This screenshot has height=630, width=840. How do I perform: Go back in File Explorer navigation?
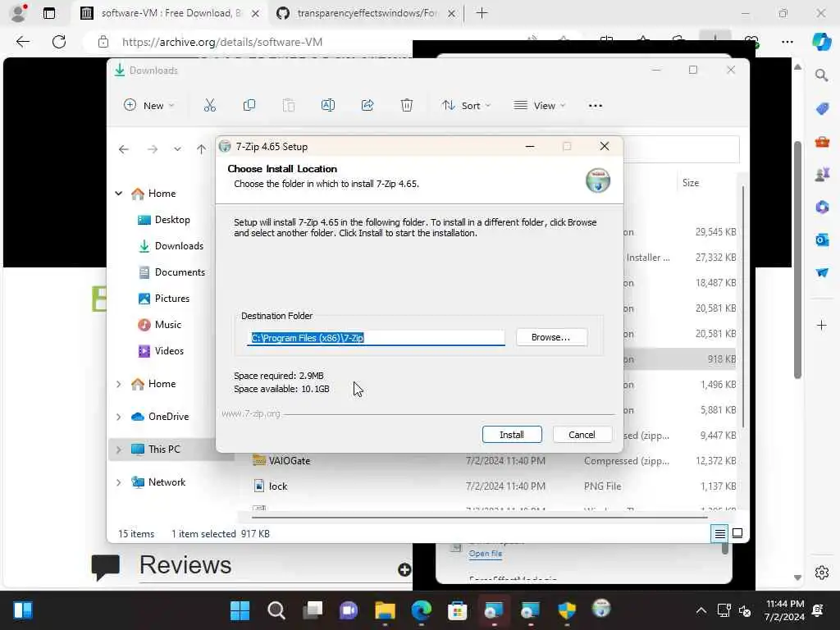[x=124, y=149]
